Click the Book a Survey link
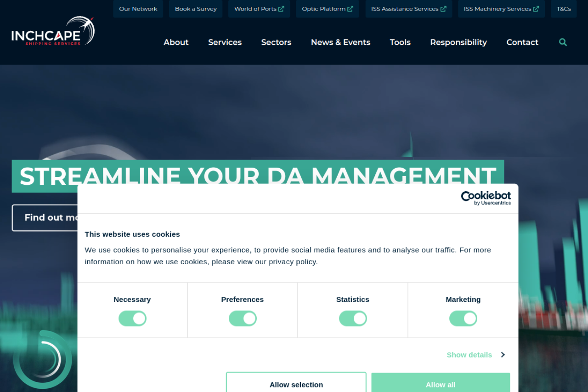Screen dimensions: 588x392 196,9
